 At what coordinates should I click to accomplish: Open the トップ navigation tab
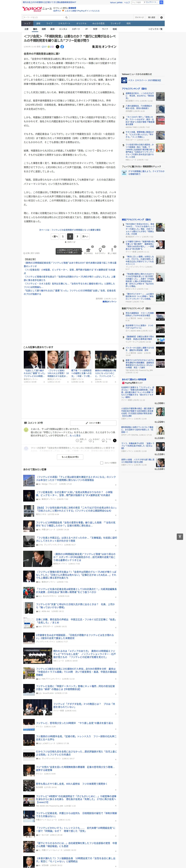pos(27,24)
